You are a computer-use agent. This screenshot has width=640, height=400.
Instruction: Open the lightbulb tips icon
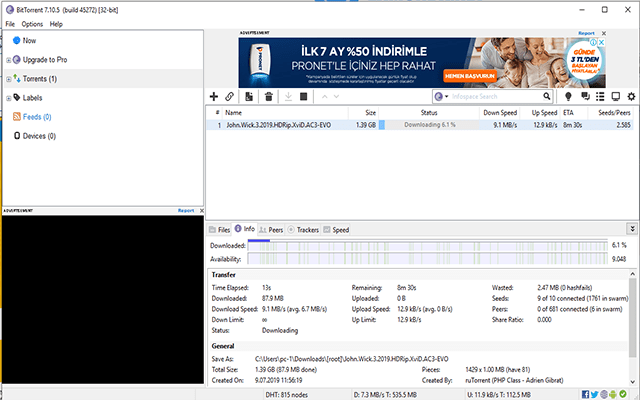click(568, 96)
